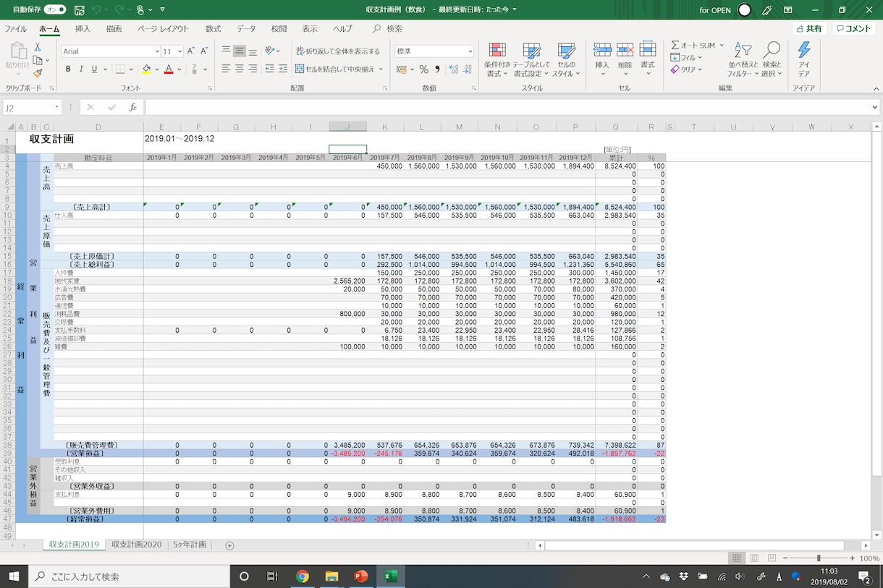Open the 5ヶ年計画 sheet tab
The width and height of the screenshot is (883, 588).
coord(190,545)
